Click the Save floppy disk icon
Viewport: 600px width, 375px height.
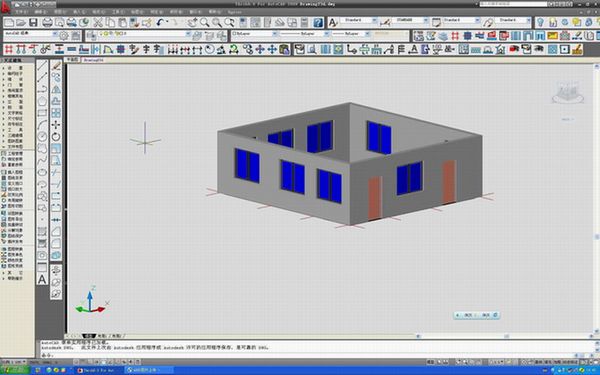(33, 23)
